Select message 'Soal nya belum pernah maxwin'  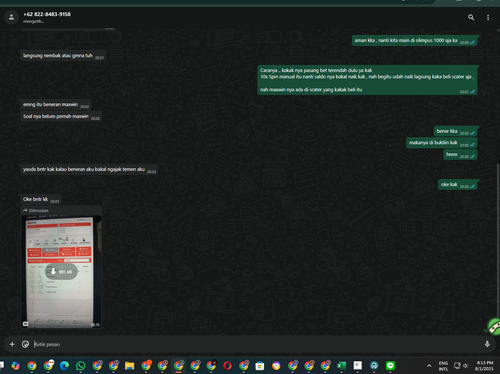pyautogui.click(x=61, y=116)
